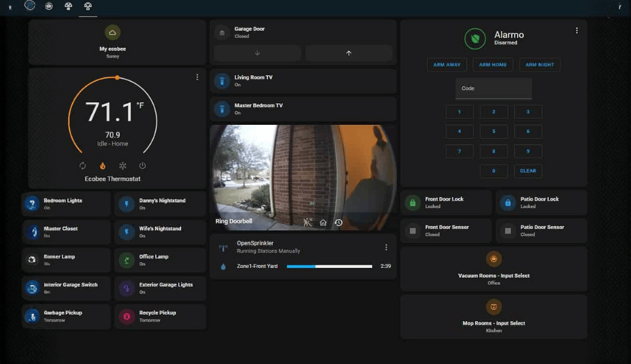Toggle Master Closet light
Screen dimensions: 631x364
coord(32,232)
